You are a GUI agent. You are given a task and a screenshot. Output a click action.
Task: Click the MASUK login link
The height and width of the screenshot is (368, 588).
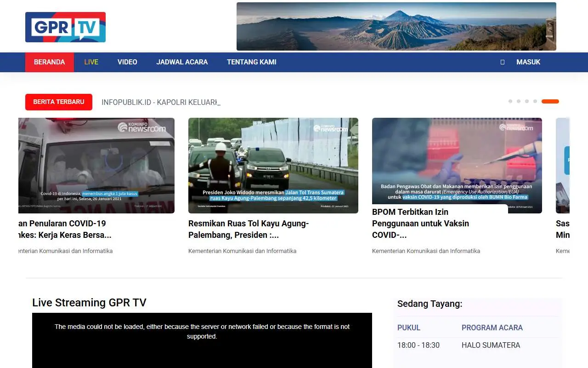(x=528, y=62)
